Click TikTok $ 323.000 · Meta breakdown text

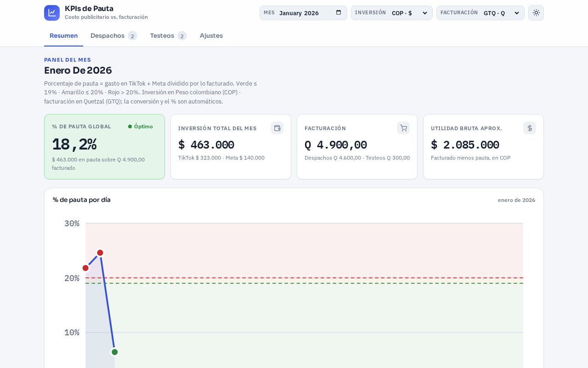pos(221,158)
